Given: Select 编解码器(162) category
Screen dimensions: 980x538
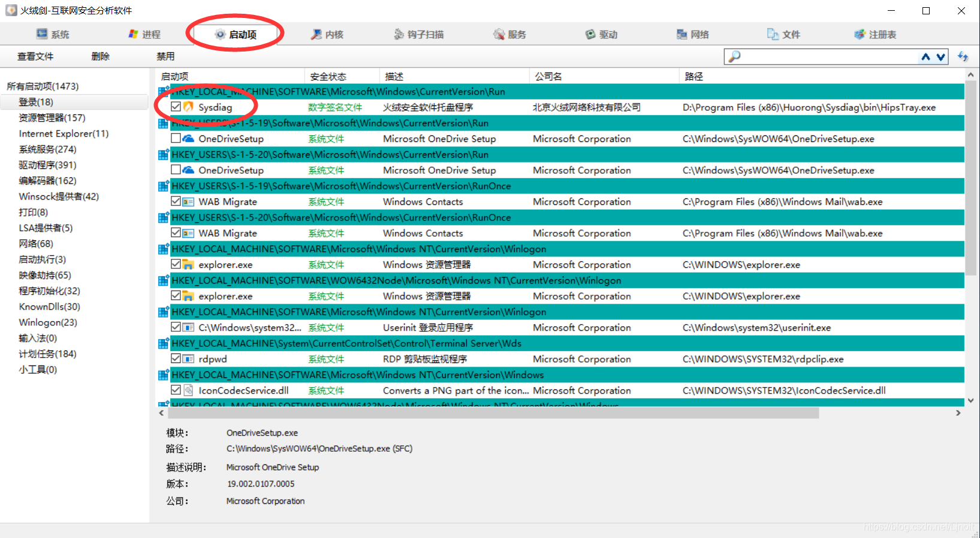Looking at the screenshot, I should pyautogui.click(x=47, y=180).
